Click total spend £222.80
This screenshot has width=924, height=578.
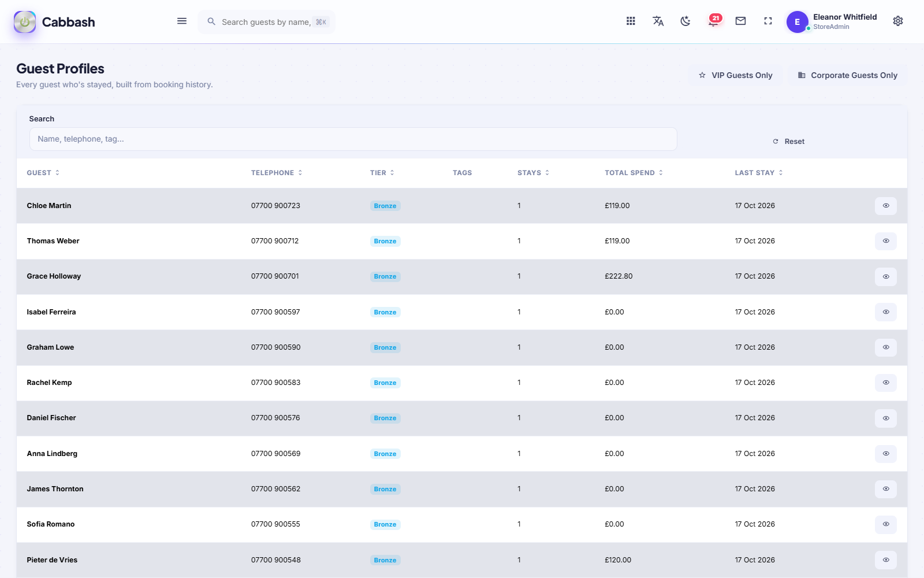point(619,276)
